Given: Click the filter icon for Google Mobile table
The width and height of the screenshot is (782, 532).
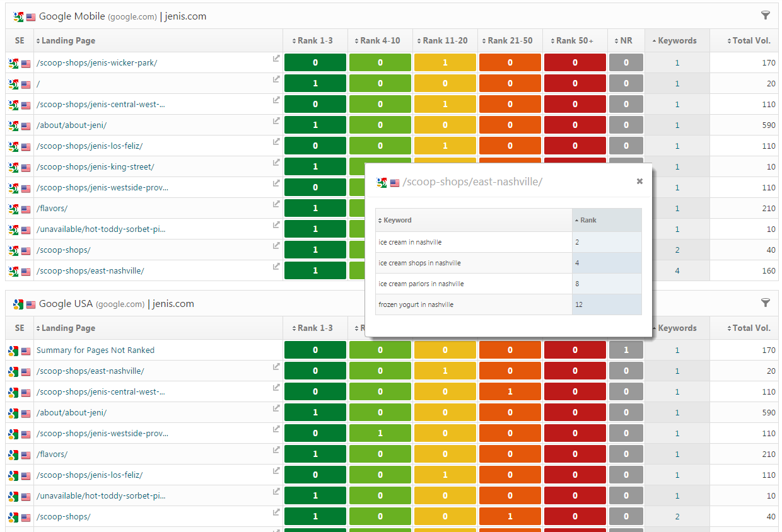Looking at the screenshot, I should click(x=765, y=16).
